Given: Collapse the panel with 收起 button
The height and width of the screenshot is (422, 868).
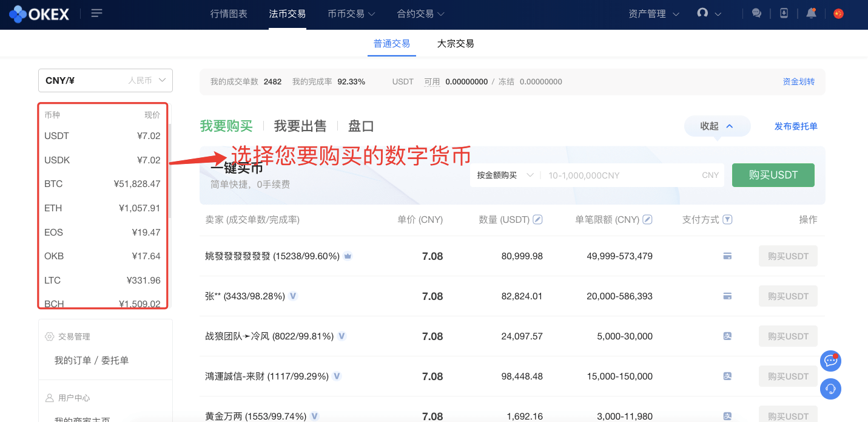Looking at the screenshot, I should pyautogui.click(x=717, y=126).
